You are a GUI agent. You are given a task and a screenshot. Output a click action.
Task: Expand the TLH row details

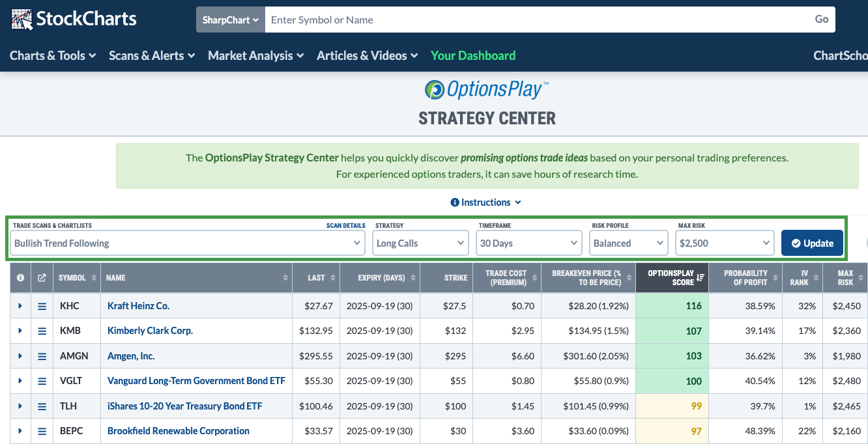click(20, 406)
